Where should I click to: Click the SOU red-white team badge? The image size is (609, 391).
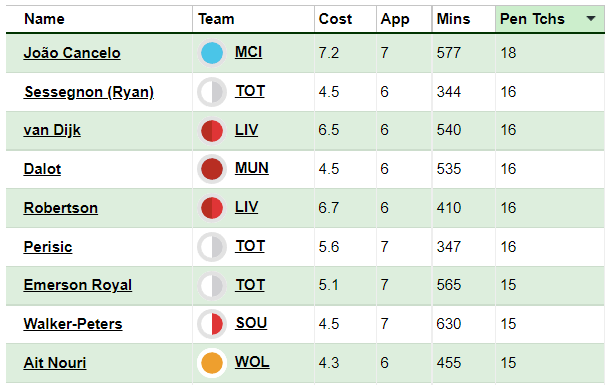pos(212,324)
